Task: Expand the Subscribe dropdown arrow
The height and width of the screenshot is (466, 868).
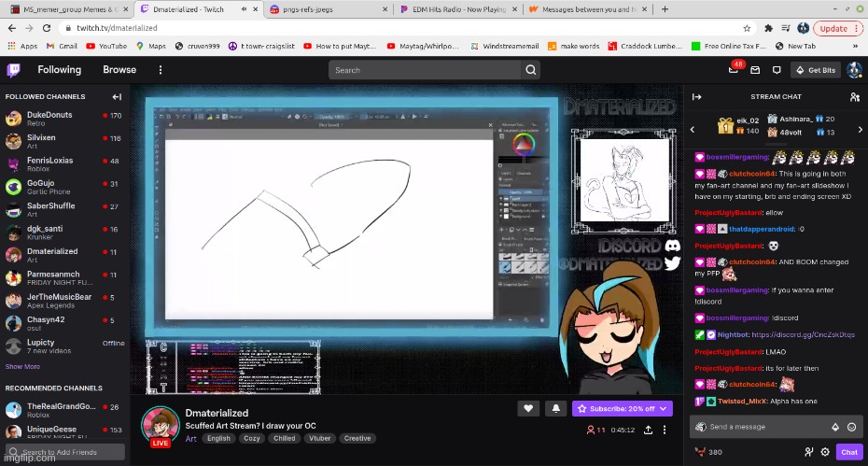Action: [664, 408]
